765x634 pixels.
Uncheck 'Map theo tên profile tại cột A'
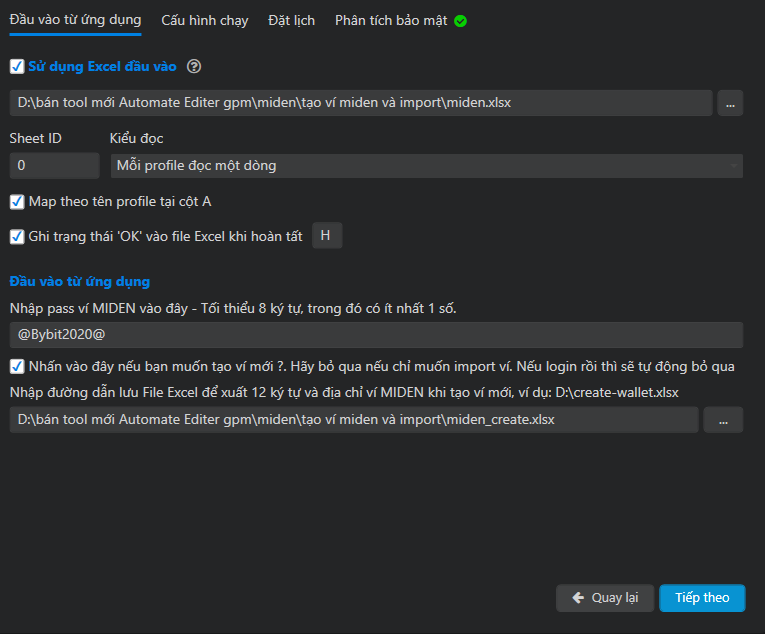tap(17, 202)
